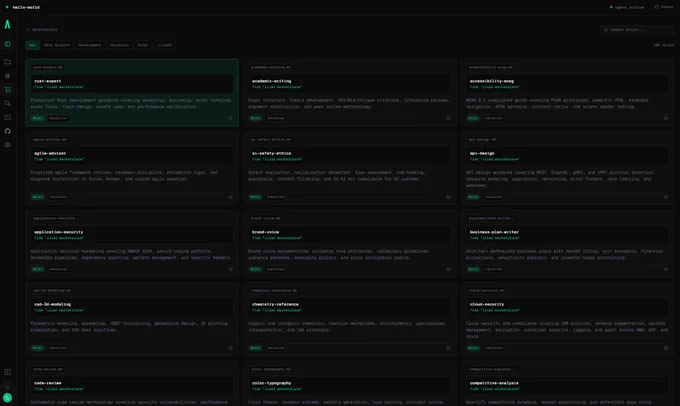The height and width of the screenshot is (406, 680).
Task: Open the competitive-analysis skill title
Action: pos(494,383)
